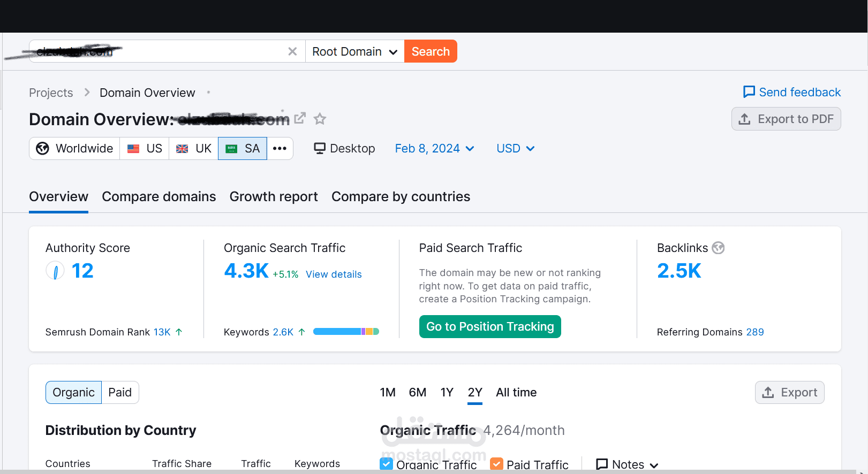868x474 pixels.
Task: Click the Authority Score gauge icon
Action: 55,271
